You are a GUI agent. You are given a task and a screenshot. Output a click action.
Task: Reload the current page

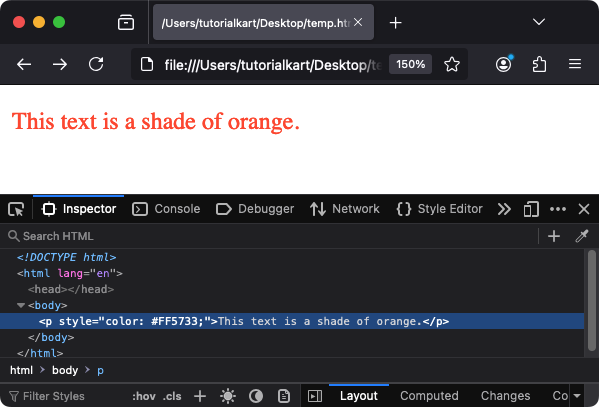click(96, 64)
